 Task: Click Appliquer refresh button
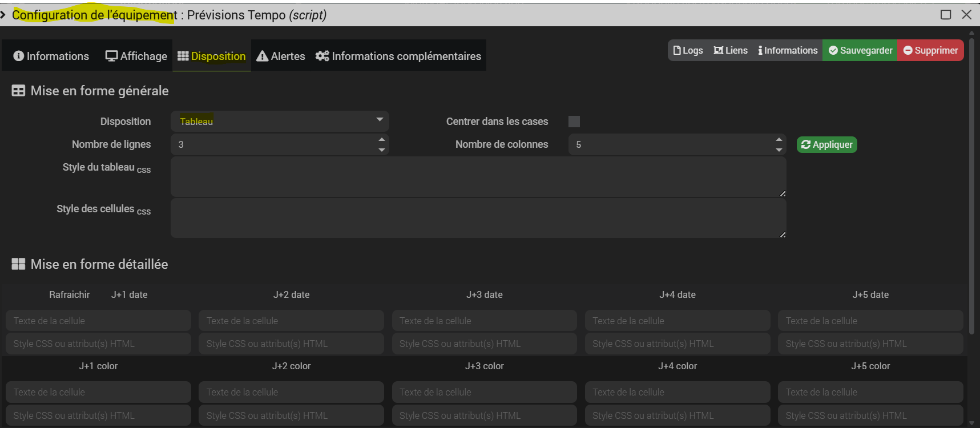(x=826, y=144)
